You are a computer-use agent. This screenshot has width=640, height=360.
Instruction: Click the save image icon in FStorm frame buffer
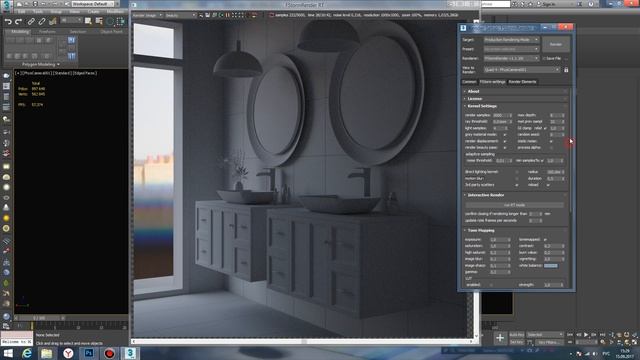tap(207, 15)
